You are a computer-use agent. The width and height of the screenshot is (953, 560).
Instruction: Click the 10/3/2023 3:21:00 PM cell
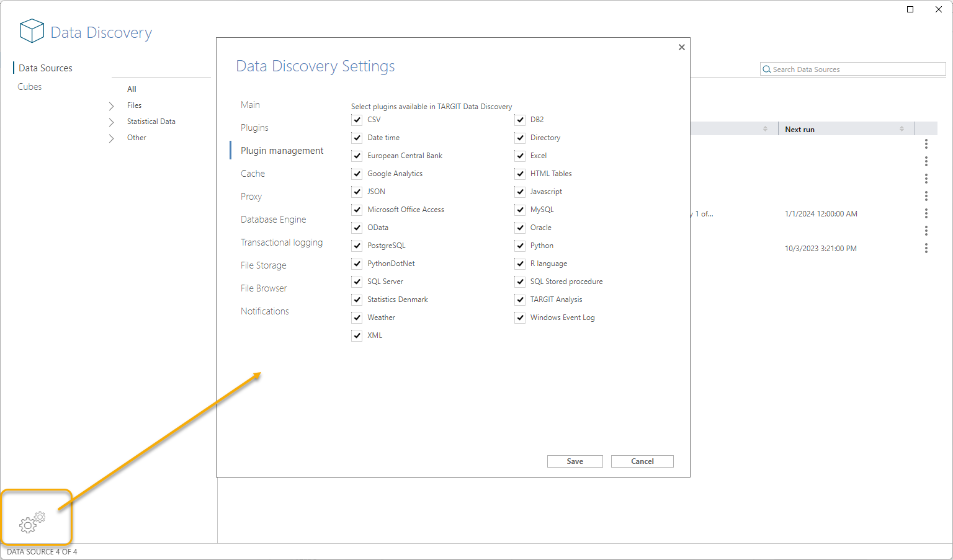(821, 249)
